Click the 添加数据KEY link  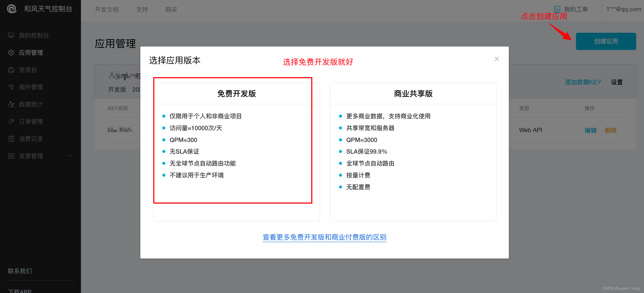pos(583,82)
